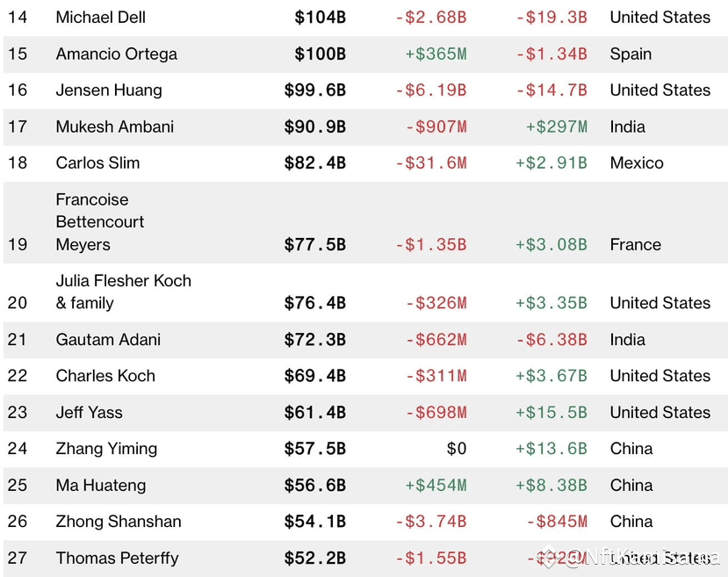Image resolution: width=728 pixels, height=577 pixels.
Task: Open Gautam Adani's profile link
Action: point(108,340)
